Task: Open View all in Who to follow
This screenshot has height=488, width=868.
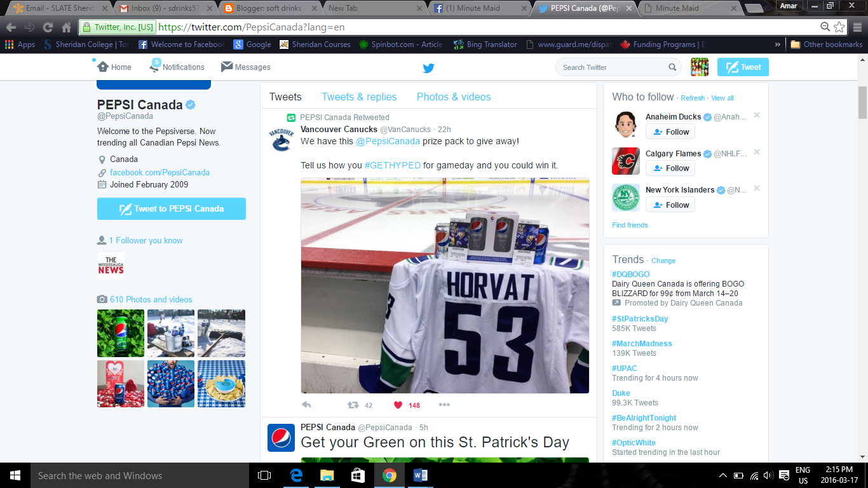Action: (722, 98)
